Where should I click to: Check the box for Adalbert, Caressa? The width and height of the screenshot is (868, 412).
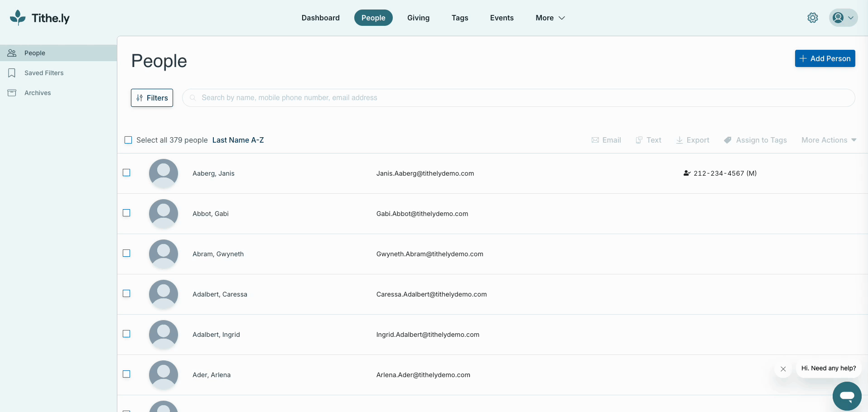tap(126, 293)
